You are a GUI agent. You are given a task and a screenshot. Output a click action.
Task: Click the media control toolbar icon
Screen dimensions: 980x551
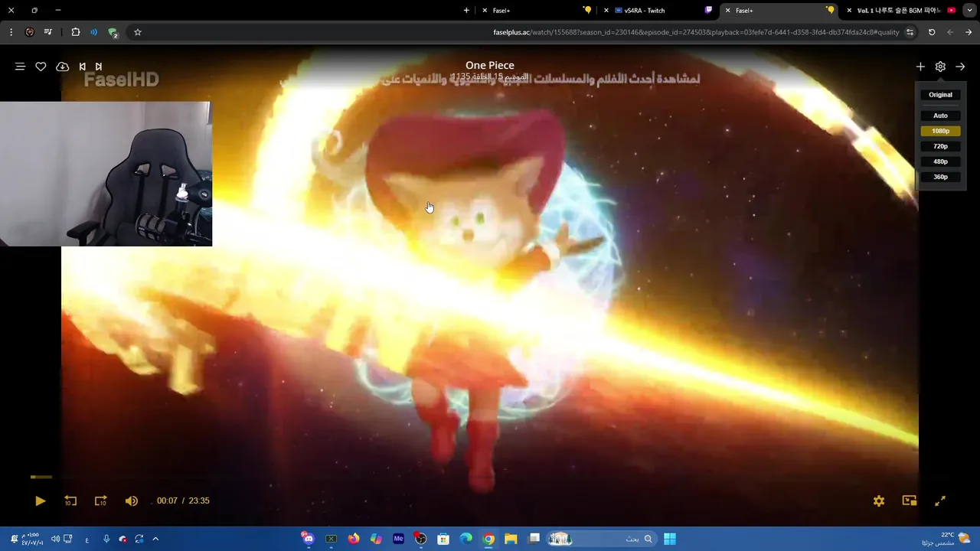(x=48, y=32)
